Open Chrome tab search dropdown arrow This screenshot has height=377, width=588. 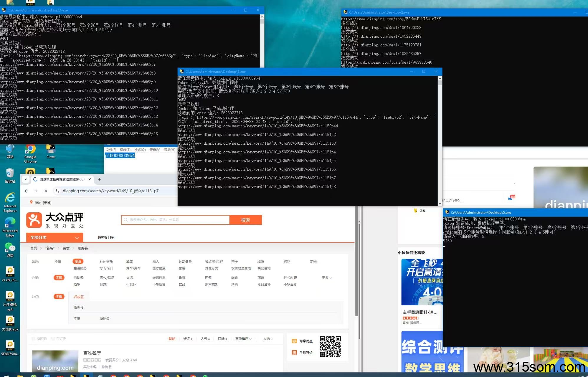[26, 179]
